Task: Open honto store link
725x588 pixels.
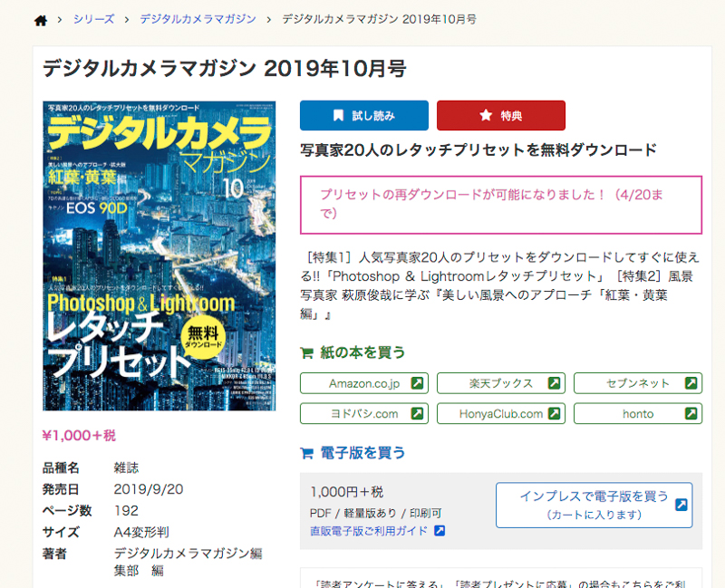Action: tap(638, 414)
